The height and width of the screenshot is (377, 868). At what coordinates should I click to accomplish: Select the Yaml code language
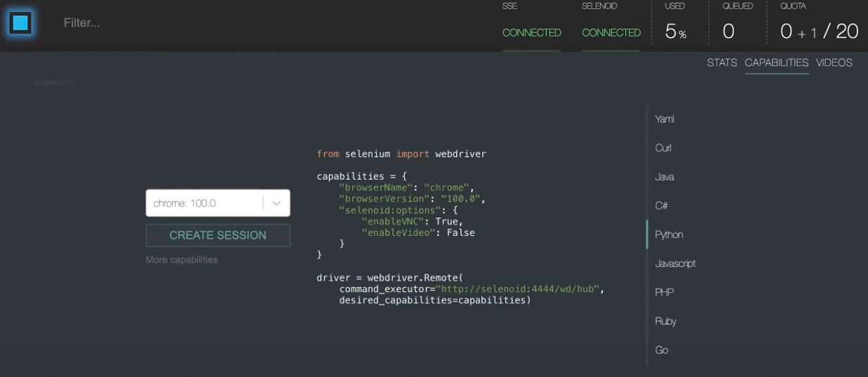pyautogui.click(x=665, y=119)
